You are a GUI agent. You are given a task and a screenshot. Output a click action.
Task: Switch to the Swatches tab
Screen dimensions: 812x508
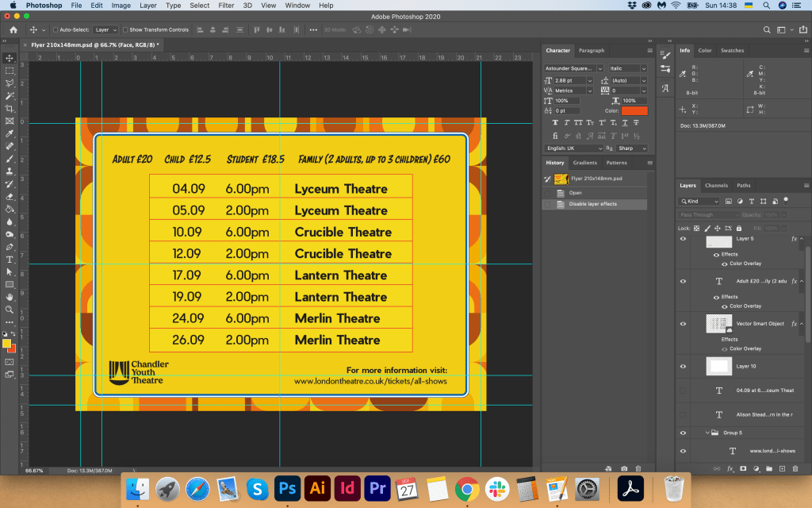pyautogui.click(x=732, y=51)
